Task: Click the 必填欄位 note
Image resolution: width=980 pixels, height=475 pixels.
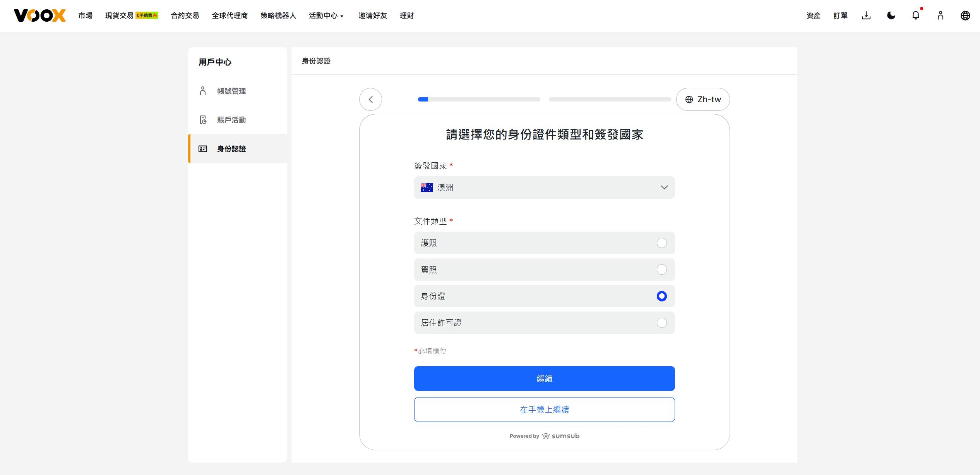Action: coord(430,351)
